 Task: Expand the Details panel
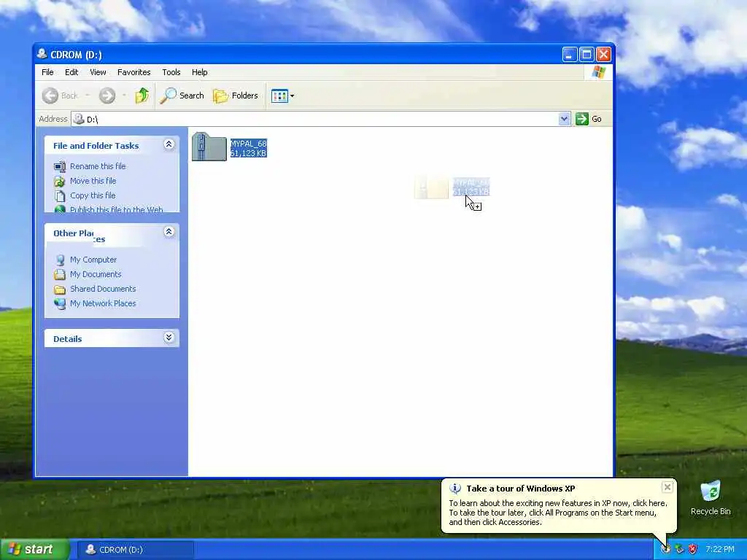point(169,338)
